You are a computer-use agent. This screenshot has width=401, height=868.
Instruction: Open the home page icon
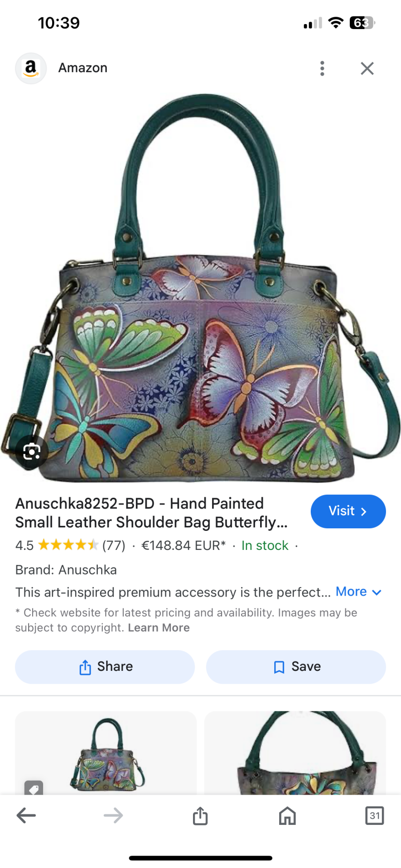click(287, 816)
